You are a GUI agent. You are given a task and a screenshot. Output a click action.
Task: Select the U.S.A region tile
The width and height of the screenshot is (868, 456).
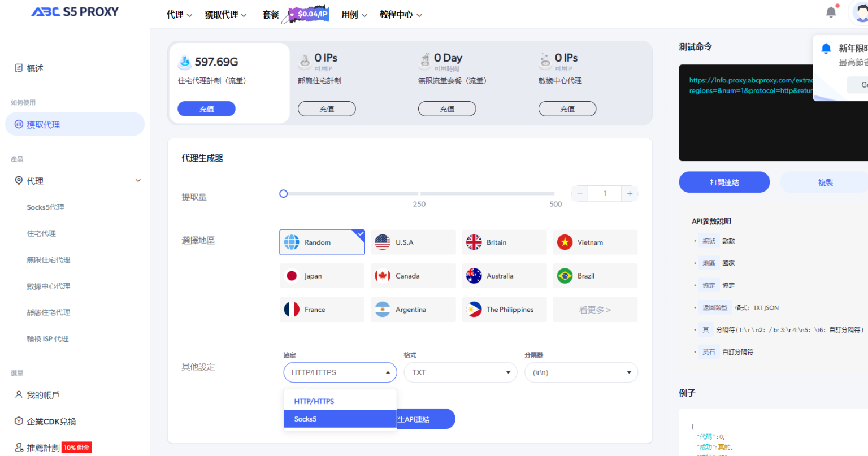(x=413, y=242)
